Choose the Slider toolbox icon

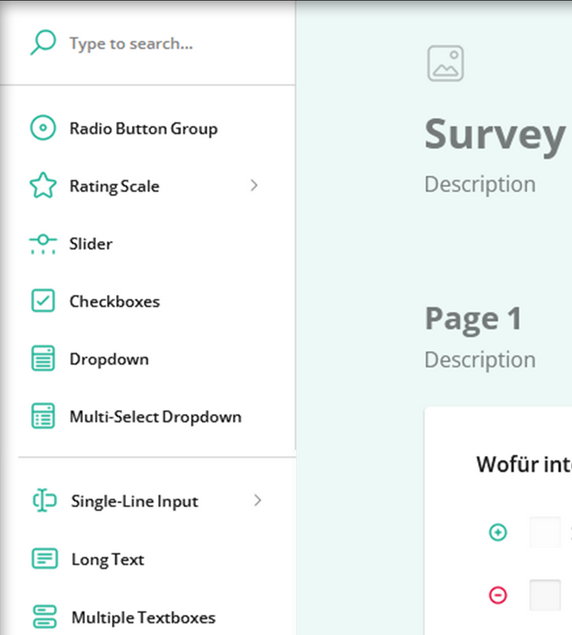point(43,244)
